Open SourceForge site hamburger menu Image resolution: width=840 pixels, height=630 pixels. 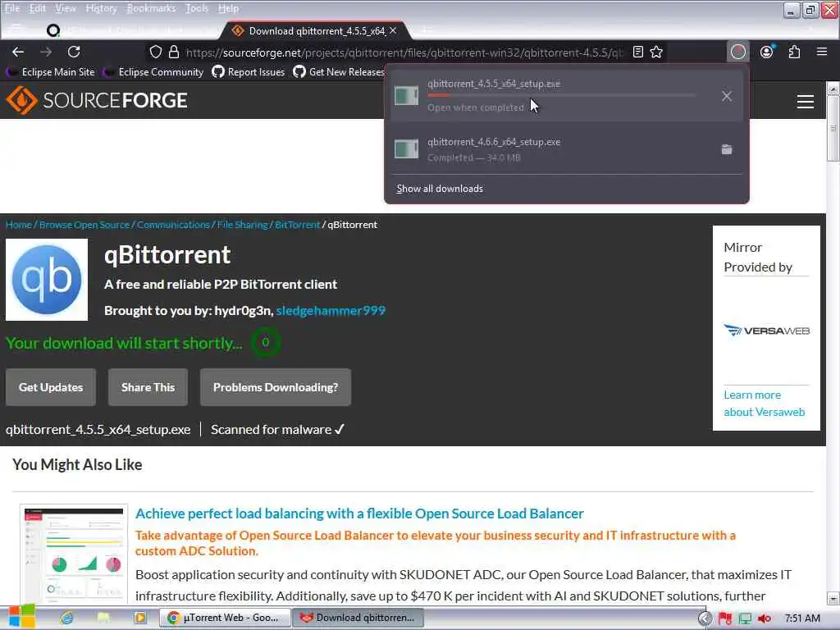[806, 101]
